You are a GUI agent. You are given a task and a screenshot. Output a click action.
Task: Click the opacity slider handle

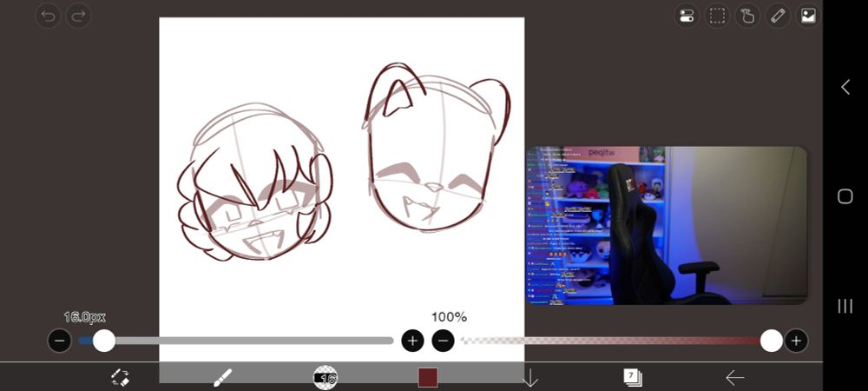(771, 341)
